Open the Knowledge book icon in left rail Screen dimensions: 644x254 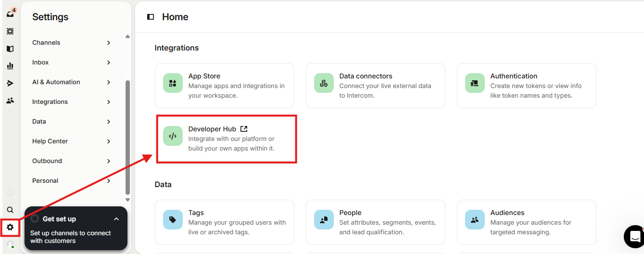click(10, 49)
